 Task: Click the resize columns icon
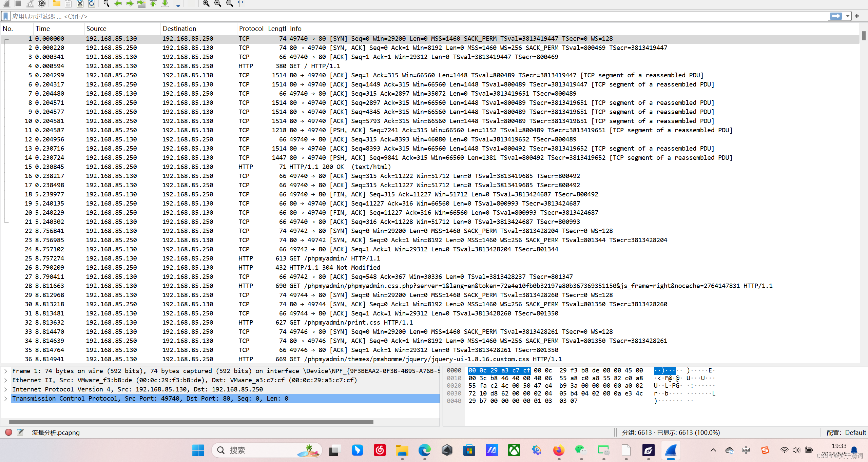coord(241,4)
